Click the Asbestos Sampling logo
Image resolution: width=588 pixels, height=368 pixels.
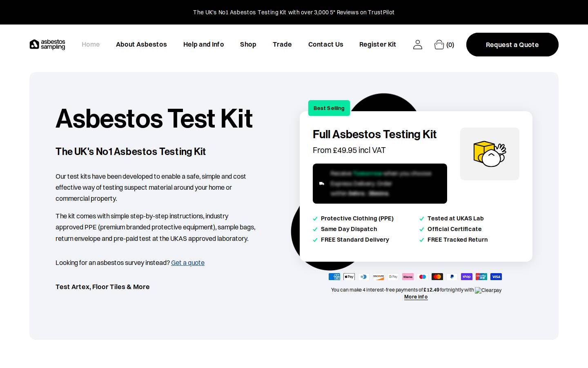47,45
